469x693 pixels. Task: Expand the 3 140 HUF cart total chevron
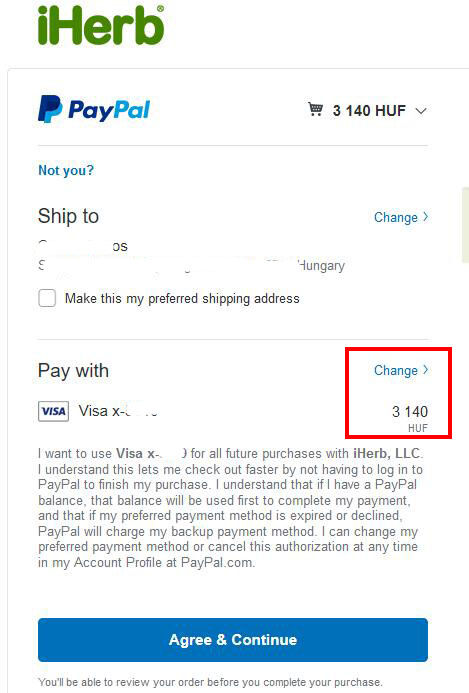[421, 111]
